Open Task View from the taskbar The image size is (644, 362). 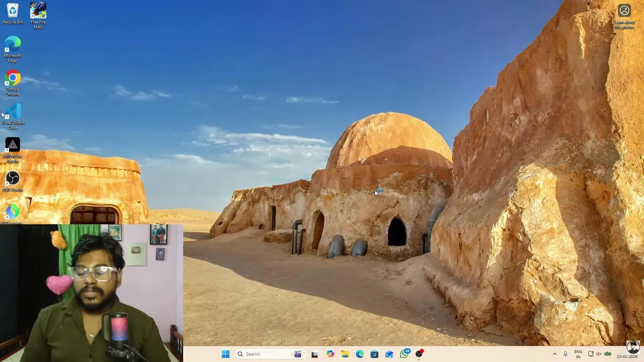pyautogui.click(x=314, y=354)
